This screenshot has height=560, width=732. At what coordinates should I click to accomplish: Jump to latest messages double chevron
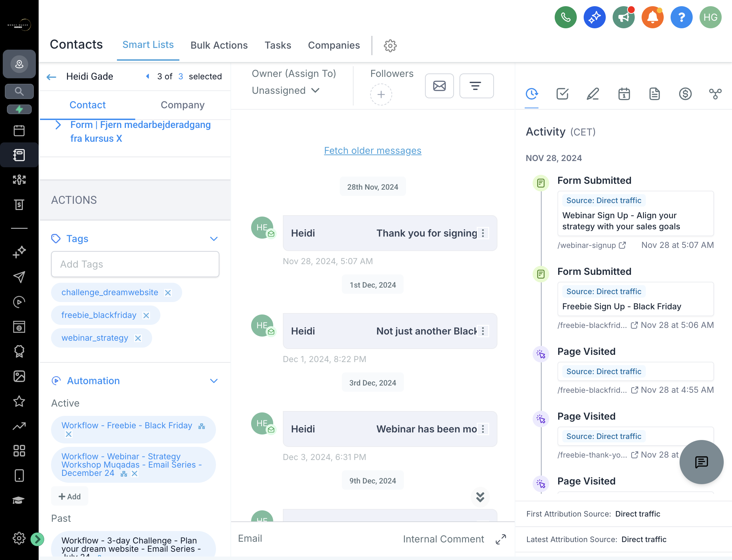(480, 497)
